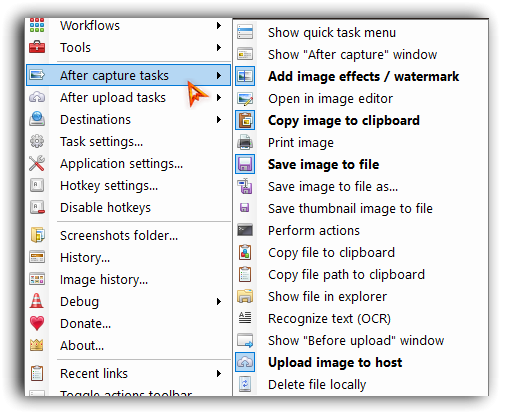Image resolution: width=507 pixels, height=414 pixels.
Task: Click the Destinations drive globe icon
Action: pyautogui.click(x=37, y=119)
